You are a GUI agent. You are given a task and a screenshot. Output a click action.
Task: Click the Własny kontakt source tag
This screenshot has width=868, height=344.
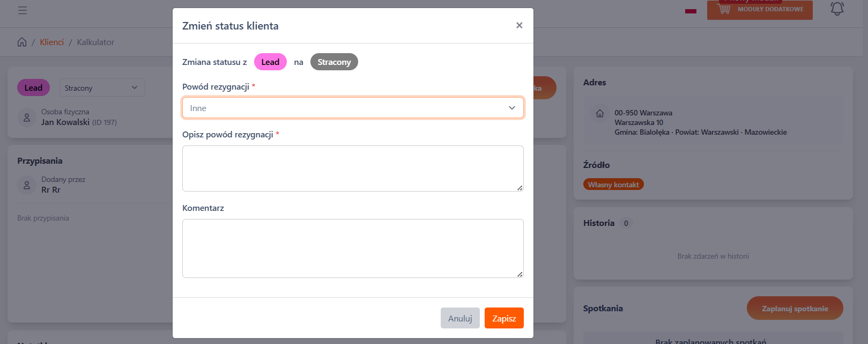pos(613,185)
